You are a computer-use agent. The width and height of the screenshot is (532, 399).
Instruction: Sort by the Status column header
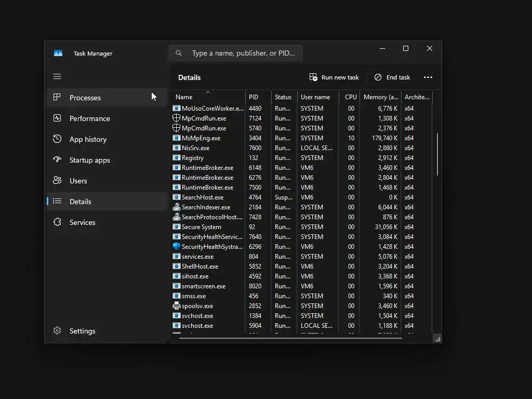click(x=284, y=97)
